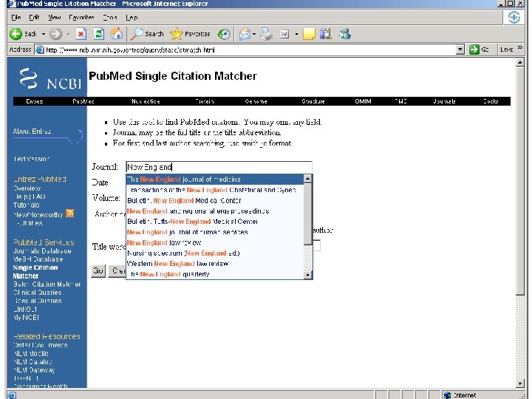Open the MeSH Database sidebar link

pyautogui.click(x=38, y=259)
